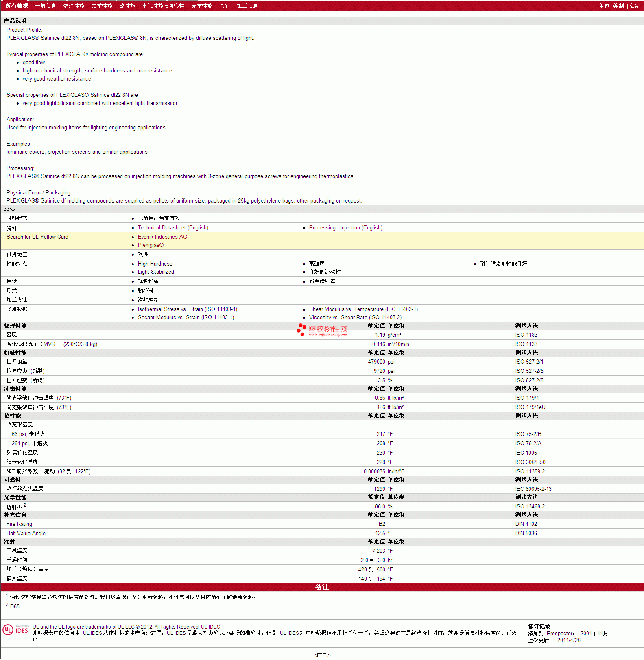Click the 上次更新 date 2011/4/26

point(569,640)
